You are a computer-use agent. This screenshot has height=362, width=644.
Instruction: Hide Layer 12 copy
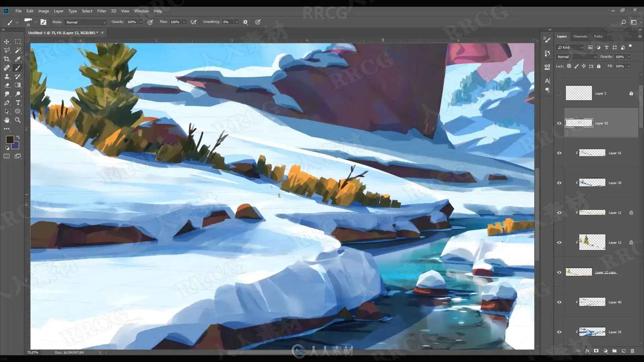click(559, 272)
